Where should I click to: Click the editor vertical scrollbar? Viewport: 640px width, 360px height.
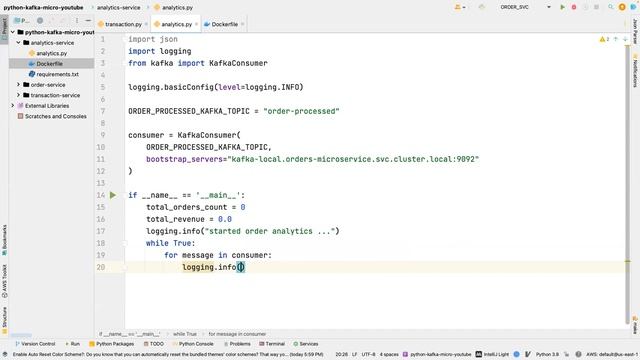[x=627, y=184]
